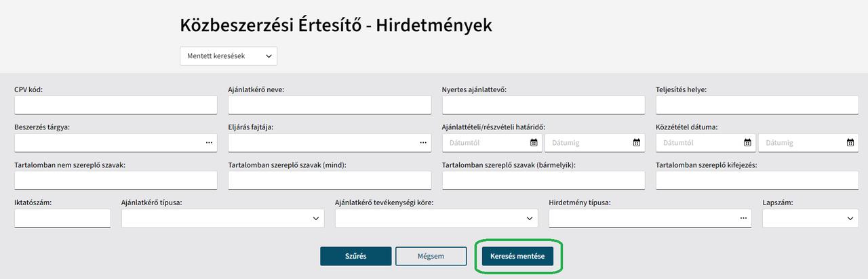868x279 pixels.
Task: Open calendar for Ajánlattételi határidő Dátumtól
Action: tap(534, 143)
